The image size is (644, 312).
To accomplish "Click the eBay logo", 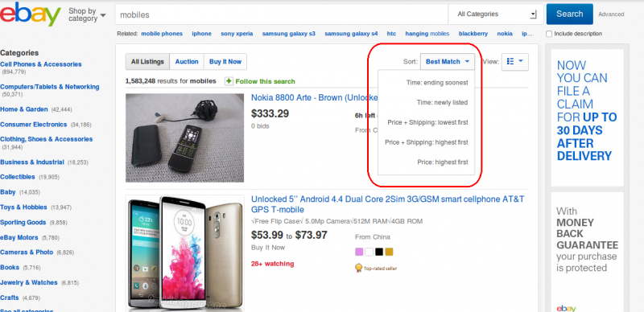I will pos(31,14).
